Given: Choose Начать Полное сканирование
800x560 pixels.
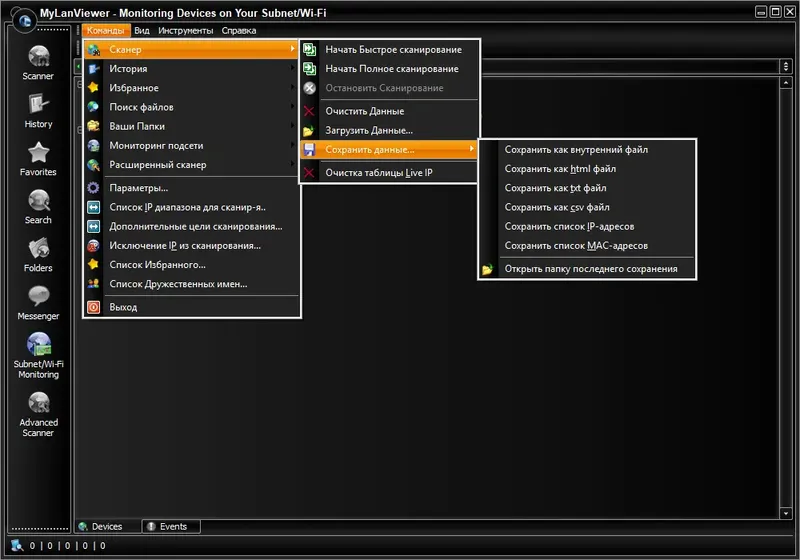Looking at the screenshot, I should tap(389, 68).
